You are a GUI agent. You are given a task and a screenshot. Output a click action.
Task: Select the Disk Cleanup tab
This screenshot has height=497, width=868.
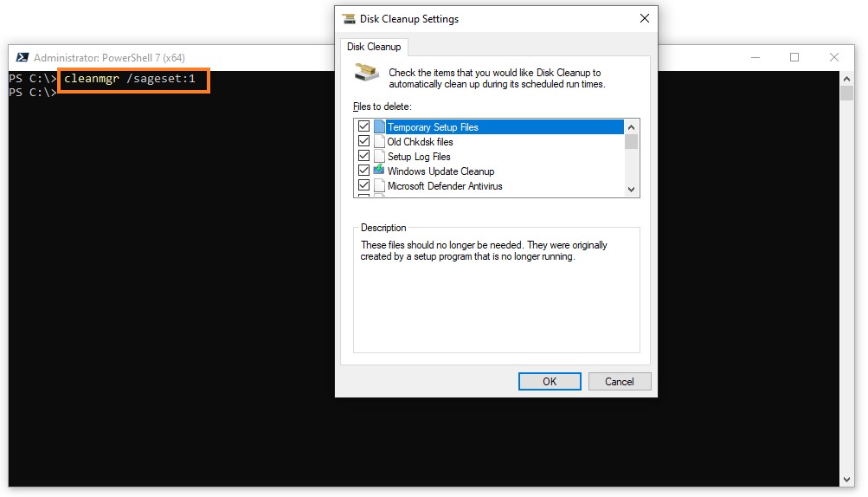point(374,47)
